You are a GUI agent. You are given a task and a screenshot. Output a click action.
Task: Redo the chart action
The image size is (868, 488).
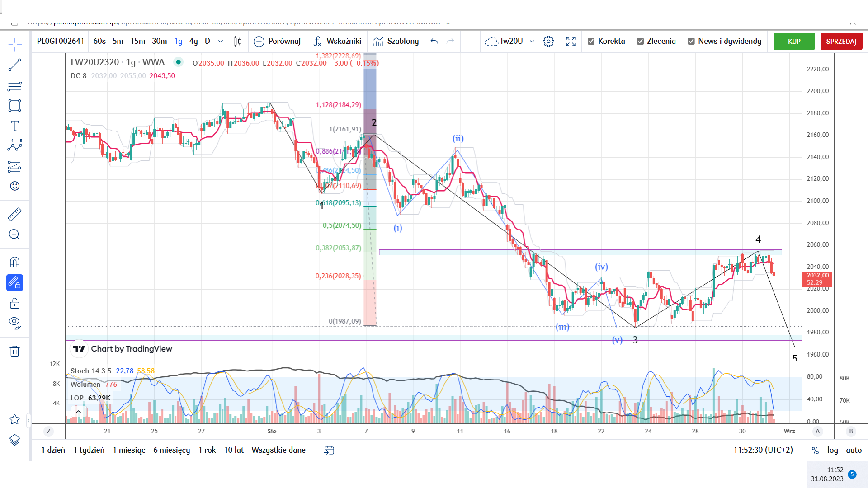[x=450, y=42]
